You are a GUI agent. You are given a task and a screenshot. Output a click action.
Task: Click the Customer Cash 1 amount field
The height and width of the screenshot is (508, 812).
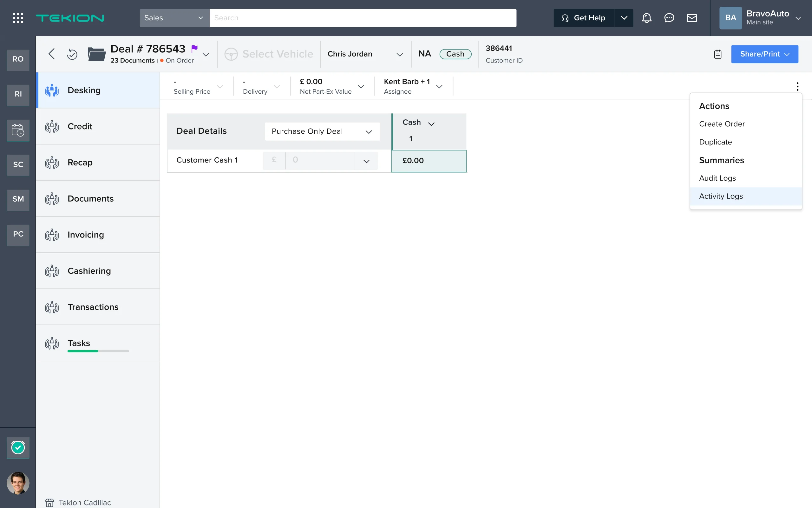320,161
